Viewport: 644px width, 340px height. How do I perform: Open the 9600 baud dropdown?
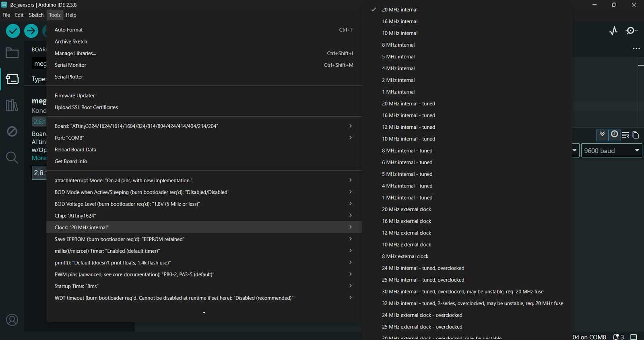(x=611, y=150)
